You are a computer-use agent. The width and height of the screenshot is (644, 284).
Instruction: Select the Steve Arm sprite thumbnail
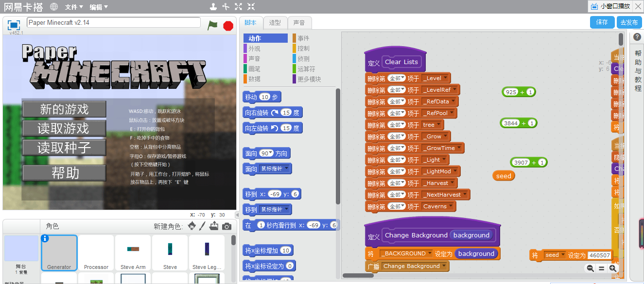(x=133, y=252)
